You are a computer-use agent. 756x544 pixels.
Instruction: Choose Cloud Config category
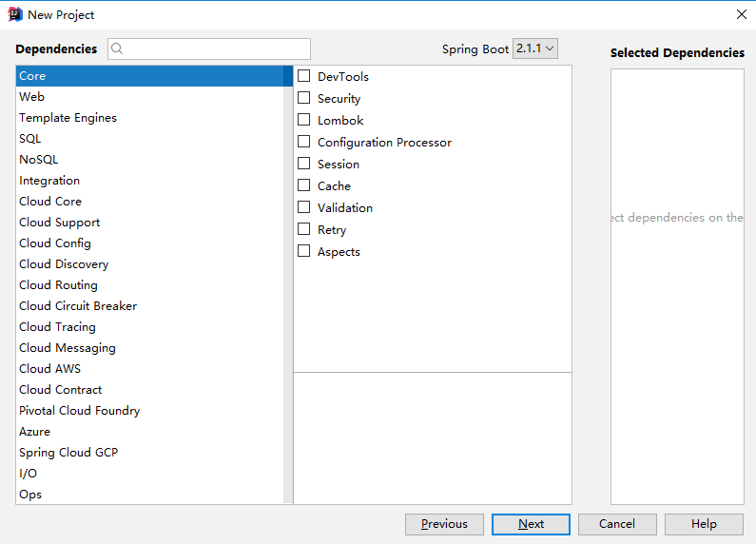click(x=150, y=243)
